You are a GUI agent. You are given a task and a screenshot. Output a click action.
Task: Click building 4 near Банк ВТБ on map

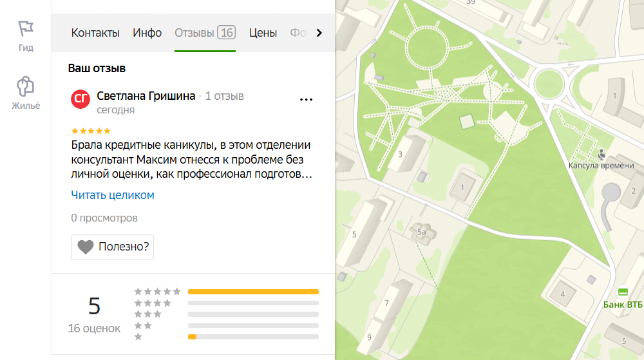563,294
